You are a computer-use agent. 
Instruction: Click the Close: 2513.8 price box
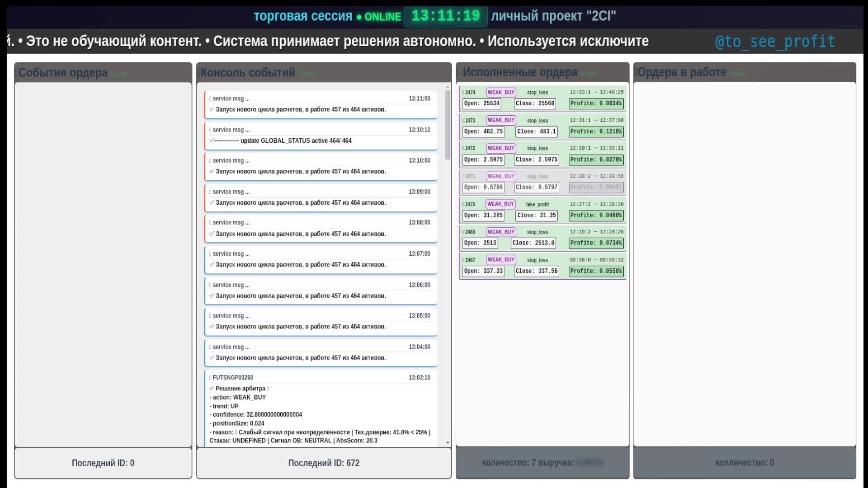(x=533, y=243)
